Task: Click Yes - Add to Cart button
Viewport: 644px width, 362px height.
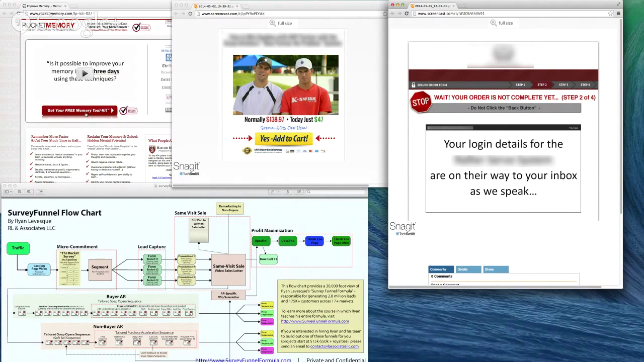Action: [x=284, y=139]
